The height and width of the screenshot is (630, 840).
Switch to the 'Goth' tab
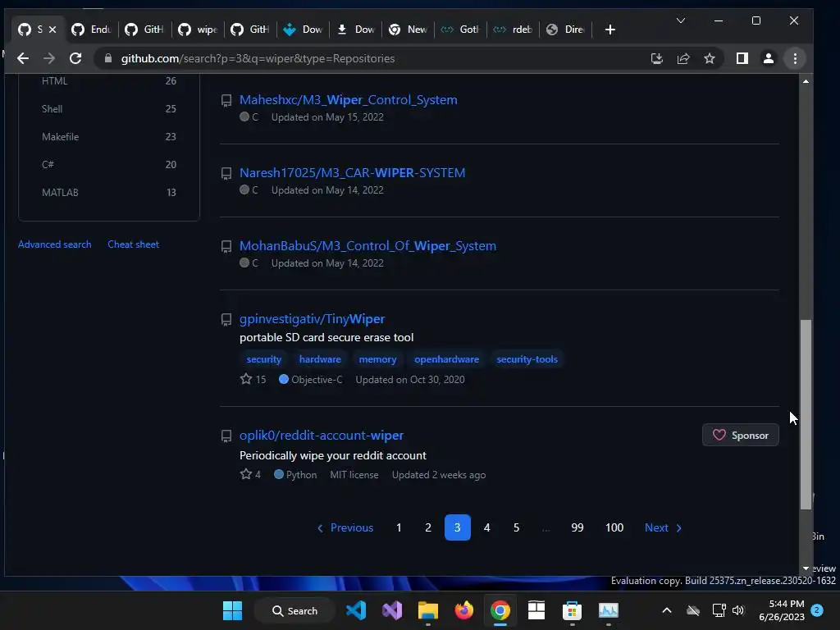460,30
